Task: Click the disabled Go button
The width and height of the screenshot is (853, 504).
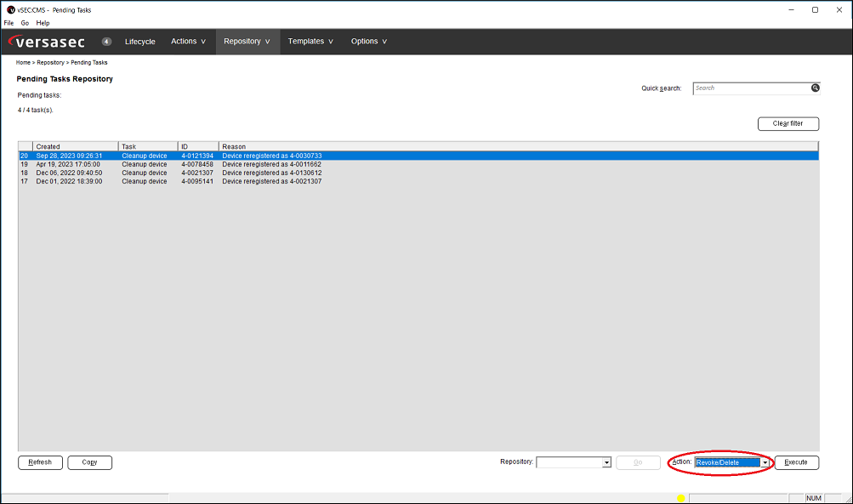Action: (x=638, y=462)
